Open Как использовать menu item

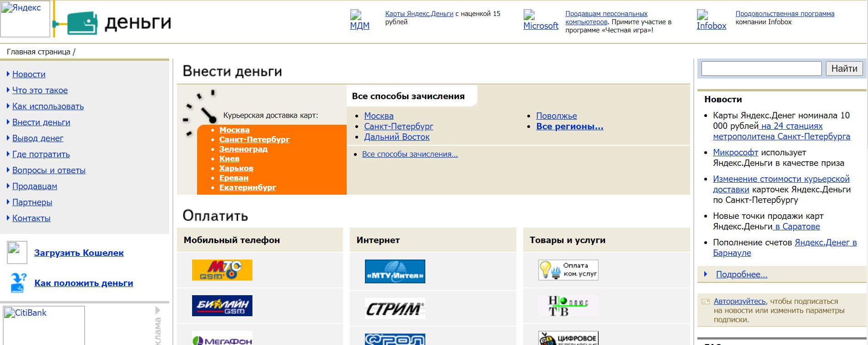(x=48, y=106)
